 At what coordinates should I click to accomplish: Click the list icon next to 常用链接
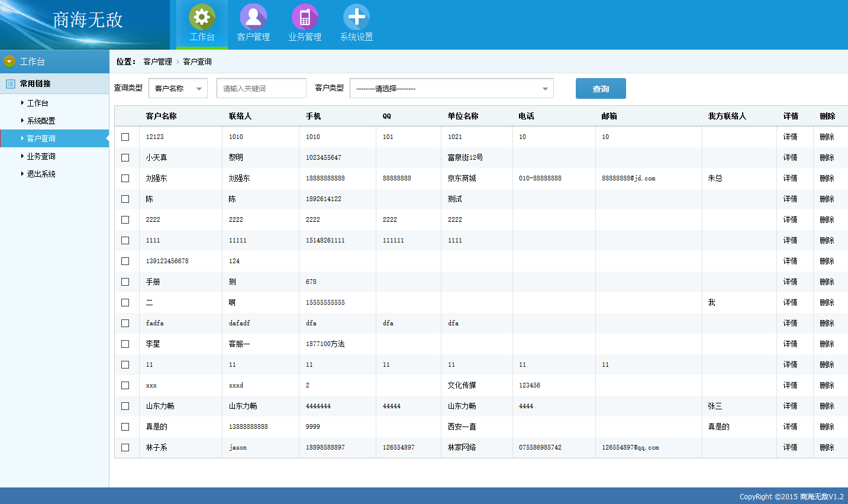pos(11,84)
